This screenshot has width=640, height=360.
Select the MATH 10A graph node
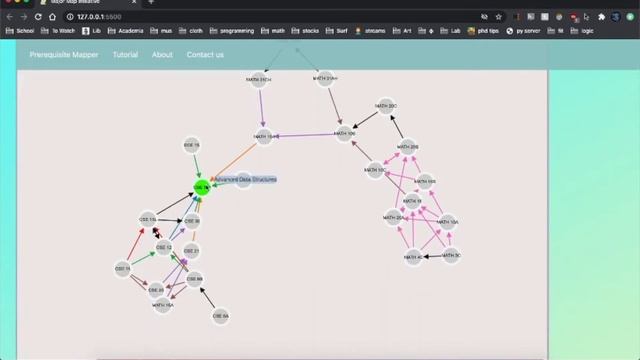(448, 222)
